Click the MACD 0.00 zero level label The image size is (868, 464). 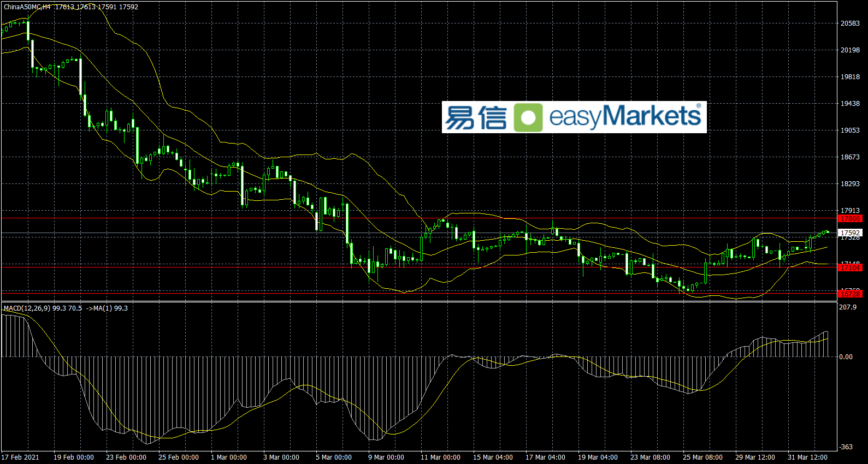(x=846, y=357)
